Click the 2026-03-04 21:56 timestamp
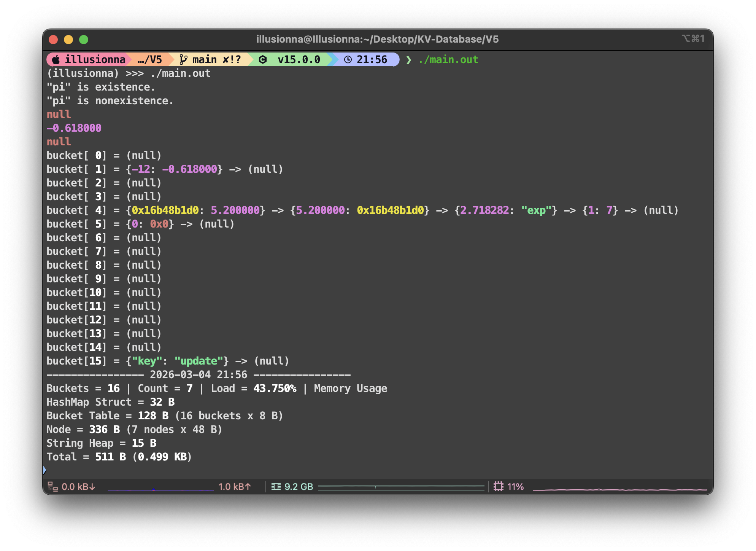This screenshot has width=756, height=551. [199, 375]
